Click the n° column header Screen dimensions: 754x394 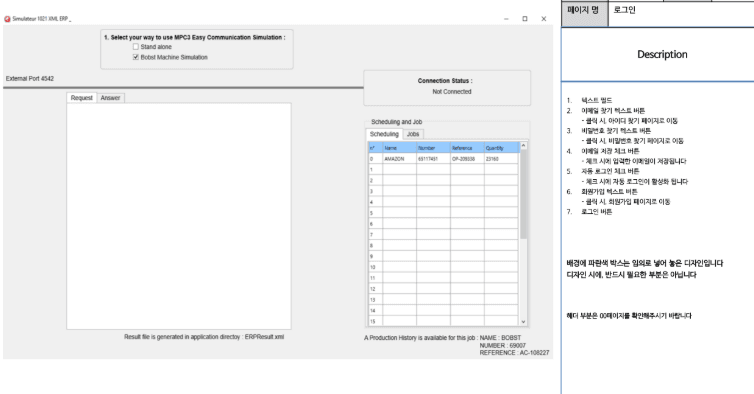click(376, 148)
